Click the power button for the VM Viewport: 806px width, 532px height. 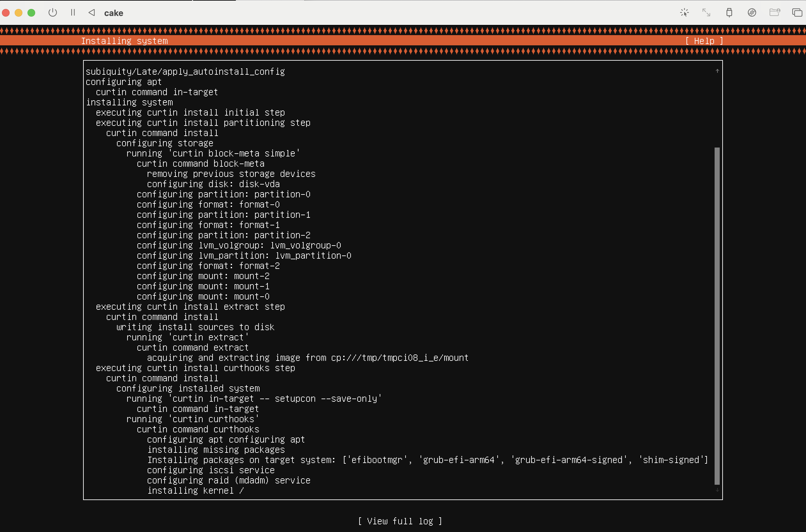(53, 13)
